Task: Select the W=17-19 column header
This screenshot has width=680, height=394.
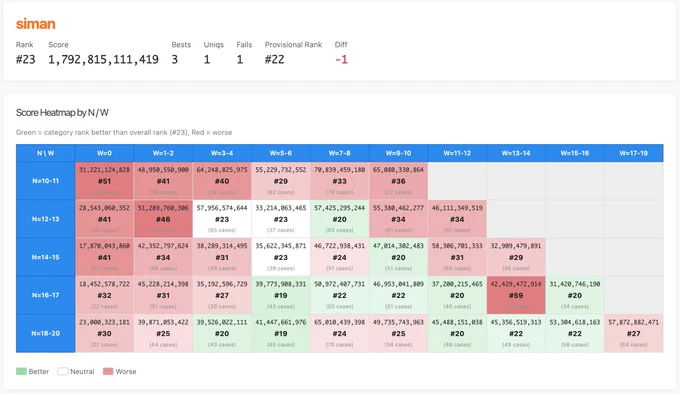Action: tap(634, 153)
